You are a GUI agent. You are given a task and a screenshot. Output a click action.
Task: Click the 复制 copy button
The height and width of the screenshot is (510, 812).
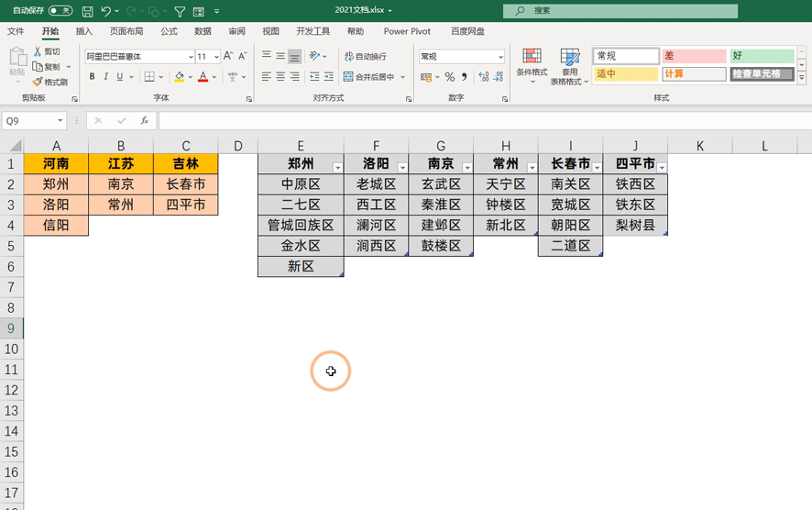click(47, 66)
